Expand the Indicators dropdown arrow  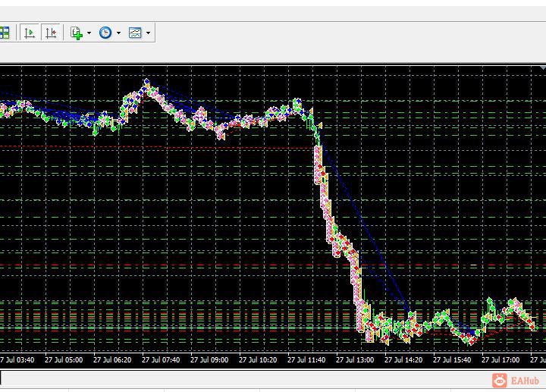(89, 33)
